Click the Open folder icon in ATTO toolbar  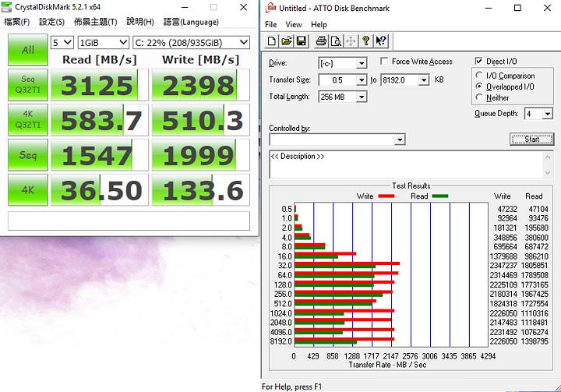(286, 41)
